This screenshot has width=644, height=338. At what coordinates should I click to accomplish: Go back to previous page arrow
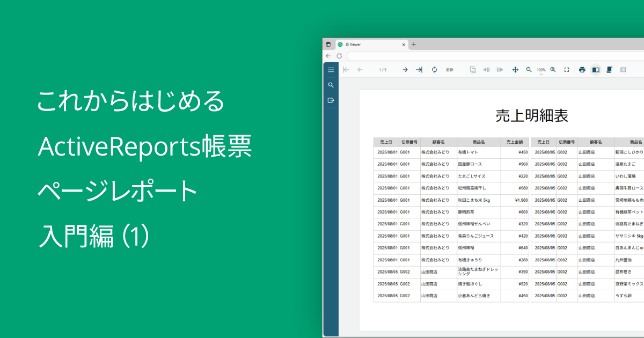tap(360, 70)
